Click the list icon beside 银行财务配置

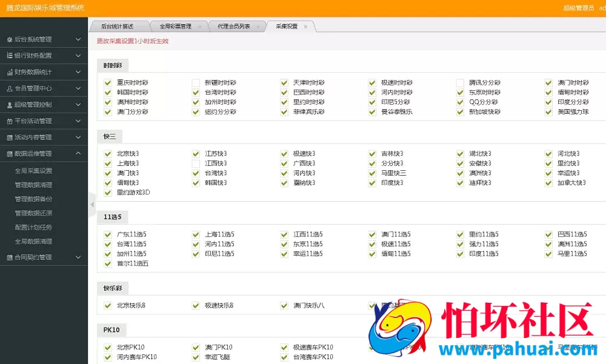[x=9, y=56]
